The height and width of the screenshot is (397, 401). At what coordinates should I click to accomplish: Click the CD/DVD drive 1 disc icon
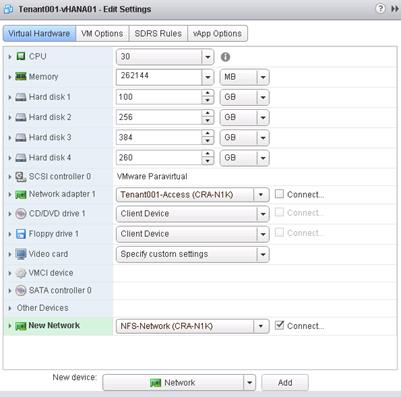coord(21,214)
